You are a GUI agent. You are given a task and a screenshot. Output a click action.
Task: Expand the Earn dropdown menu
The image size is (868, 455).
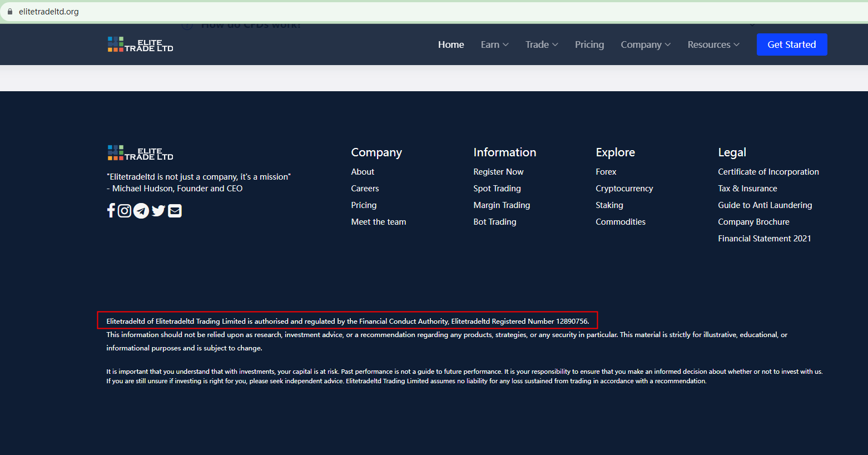pyautogui.click(x=494, y=44)
